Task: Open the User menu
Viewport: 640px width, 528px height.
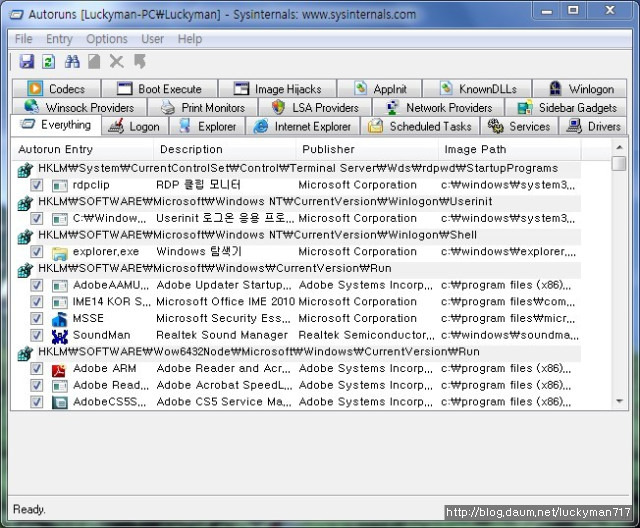Action: point(152,39)
